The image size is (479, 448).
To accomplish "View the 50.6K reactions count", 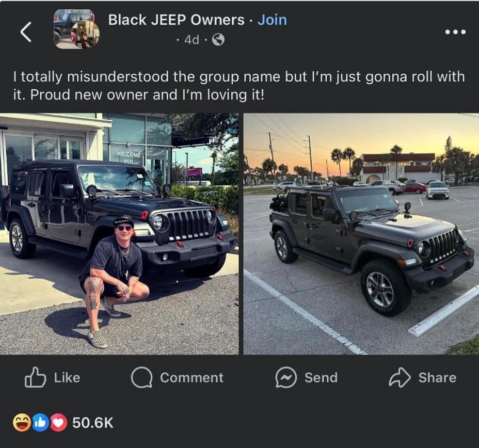I will click(x=93, y=423).
